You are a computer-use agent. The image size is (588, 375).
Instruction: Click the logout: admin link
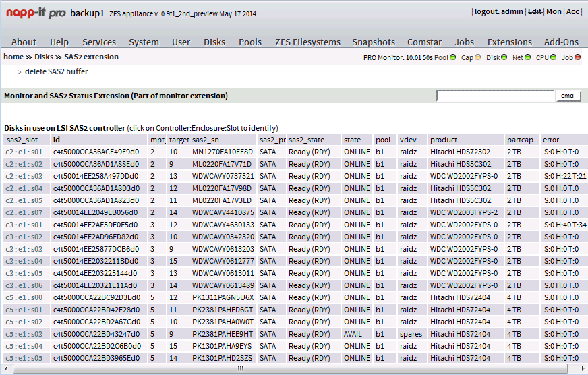point(498,11)
